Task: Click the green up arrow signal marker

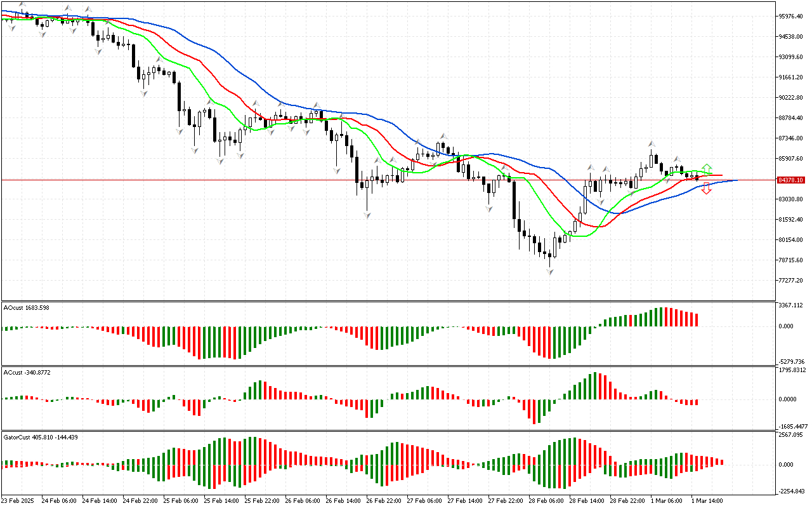Action: pyautogui.click(x=707, y=168)
